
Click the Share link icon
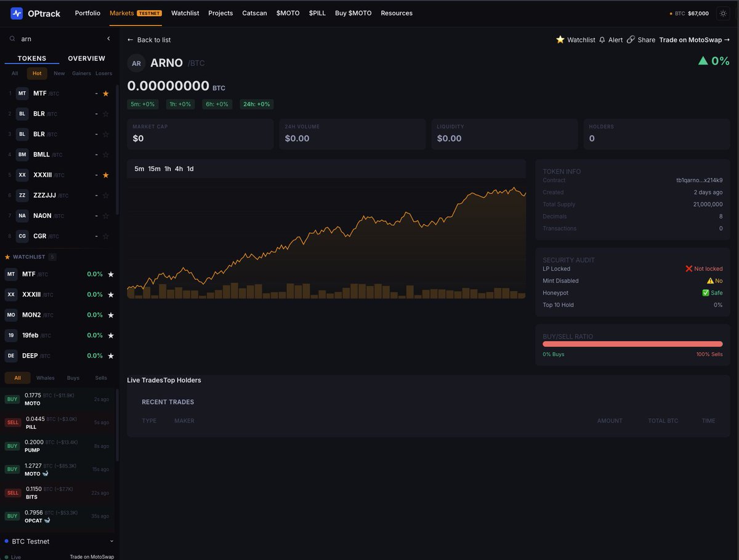coord(631,39)
